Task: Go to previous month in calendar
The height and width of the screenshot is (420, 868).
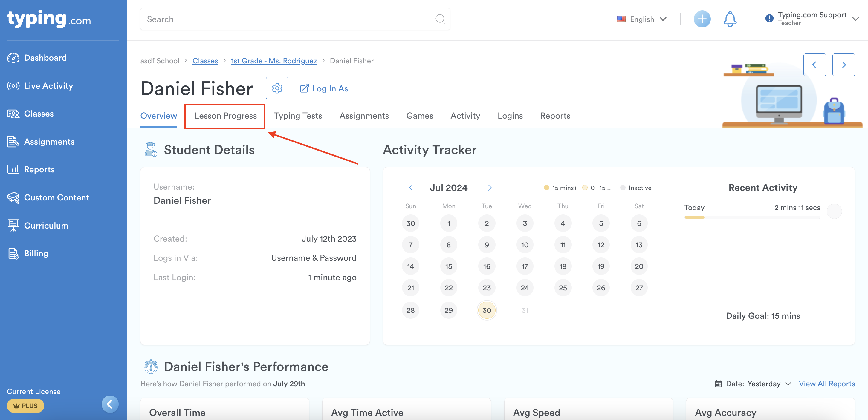Action: tap(411, 188)
